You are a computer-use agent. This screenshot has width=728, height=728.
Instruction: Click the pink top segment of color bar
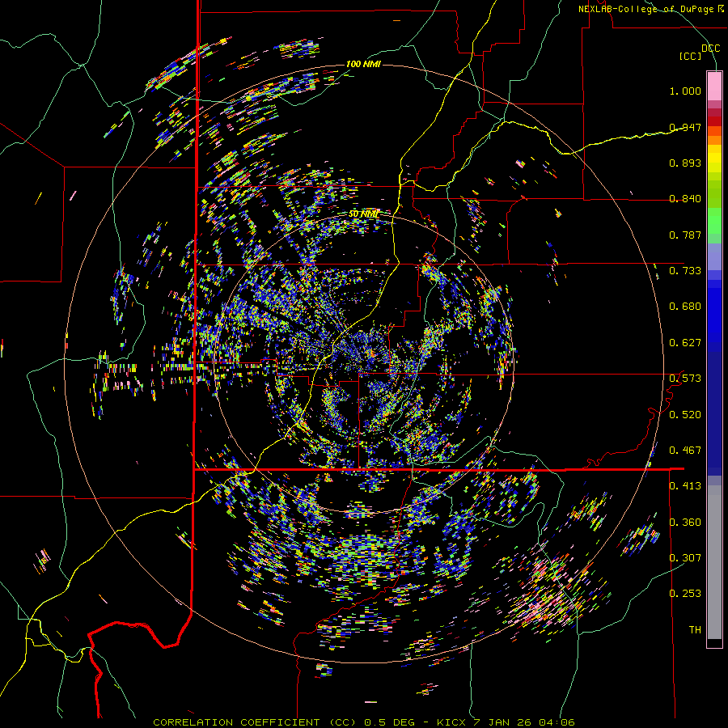[714, 86]
